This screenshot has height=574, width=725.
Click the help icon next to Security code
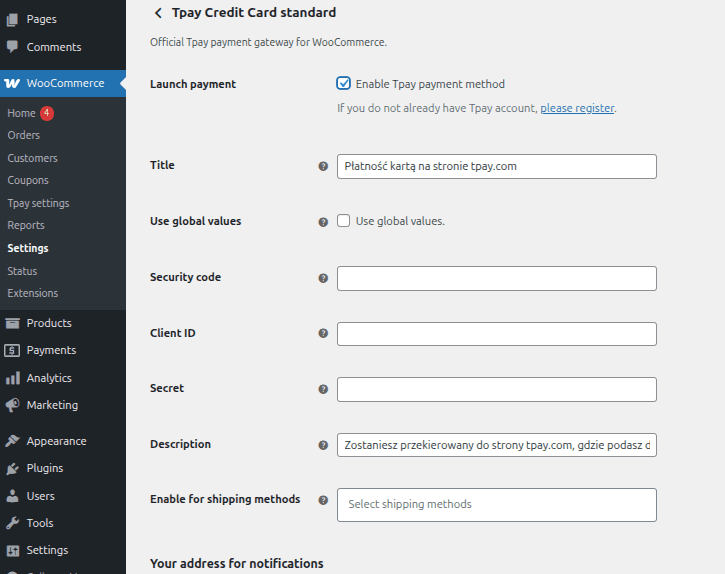point(323,278)
